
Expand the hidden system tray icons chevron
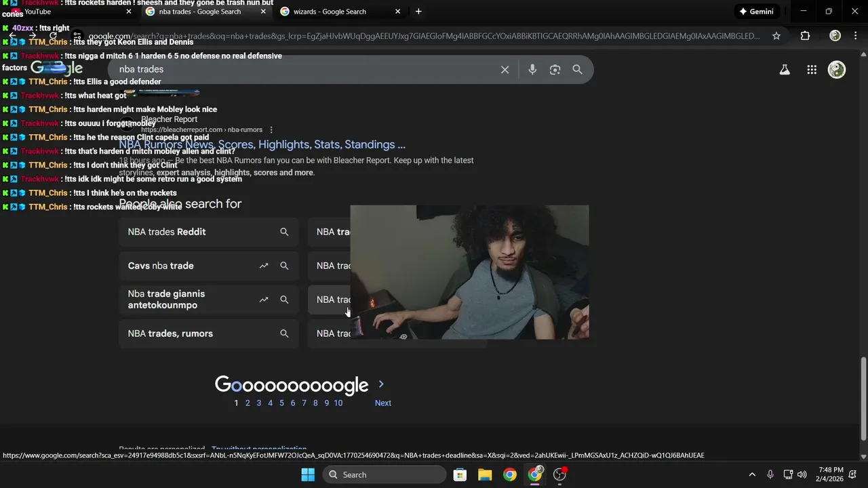click(752, 474)
